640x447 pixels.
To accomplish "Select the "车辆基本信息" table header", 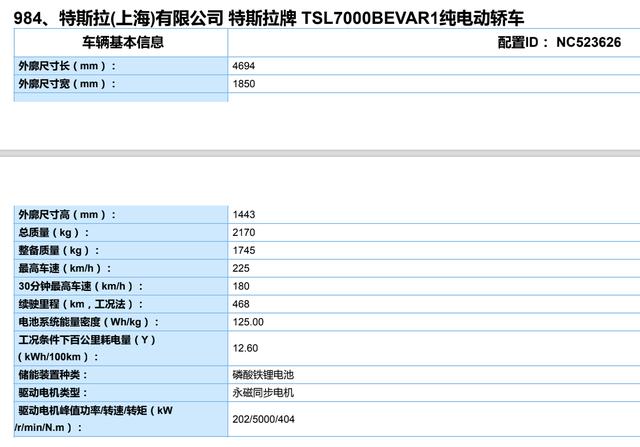I will pyautogui.click(x=123, y=42).
